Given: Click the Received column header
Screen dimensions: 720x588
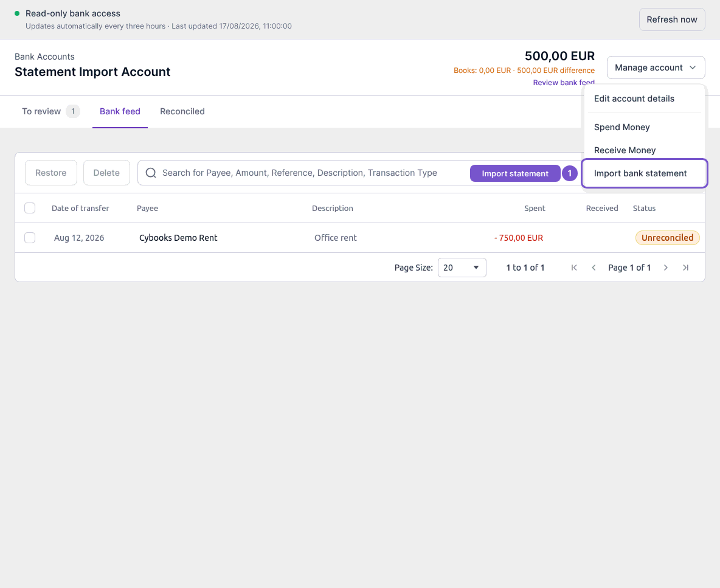Looking at the screenshot, I should pyautogui.click(x=602, y=208).
